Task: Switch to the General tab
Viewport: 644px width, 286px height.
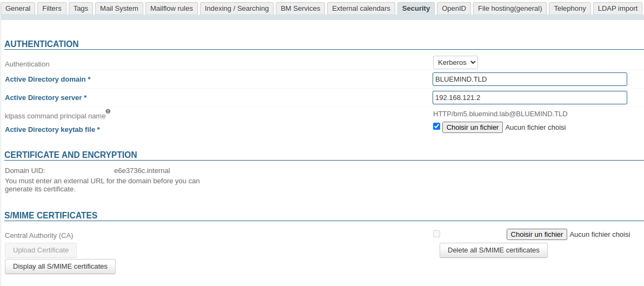Action: tap(18, 9)
